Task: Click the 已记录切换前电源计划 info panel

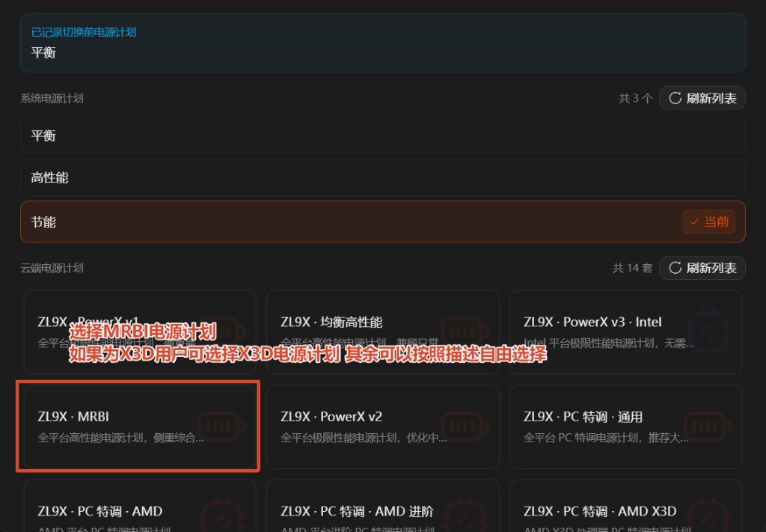Action: coord(382,43)
